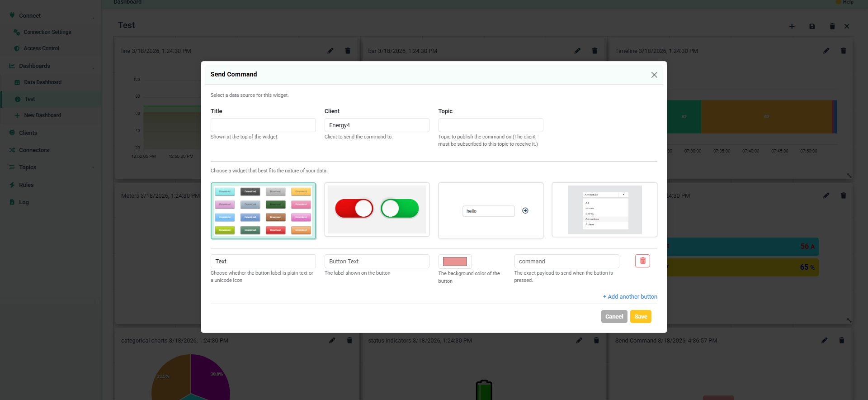Delete the categorical charts widget
868x400 pixels.
pos(349,340)
